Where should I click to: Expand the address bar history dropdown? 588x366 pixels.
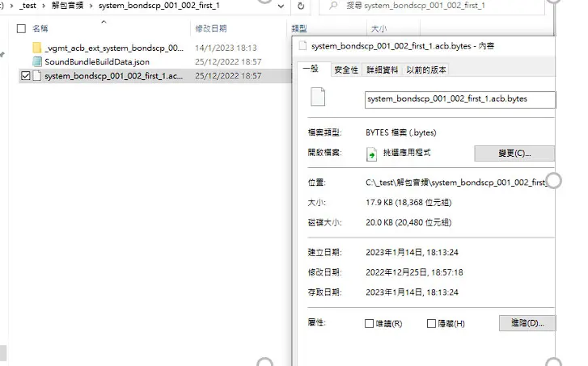[x=281, y=6]
